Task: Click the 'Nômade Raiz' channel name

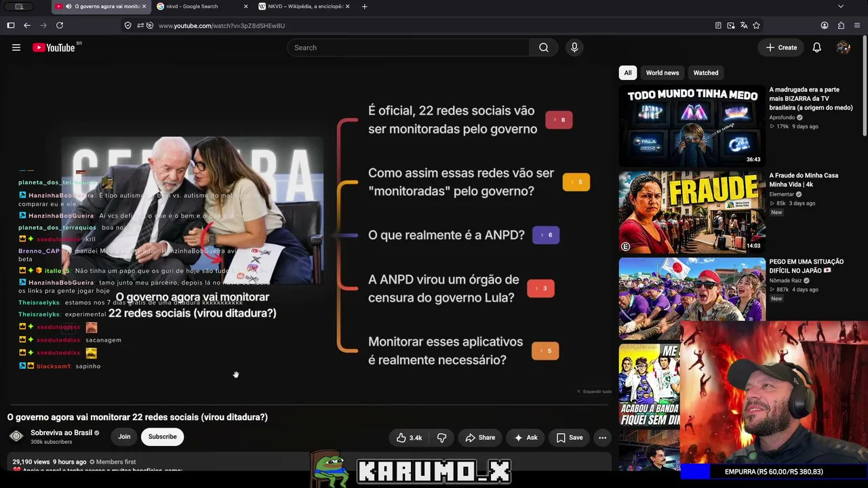Action: (x=785, y=281)
